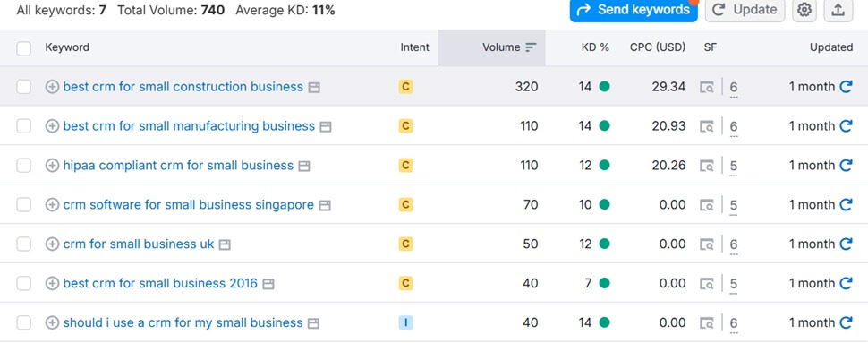Open best crm for small construction business link
This screenshot has width=868, height=343.
[183, 87]
